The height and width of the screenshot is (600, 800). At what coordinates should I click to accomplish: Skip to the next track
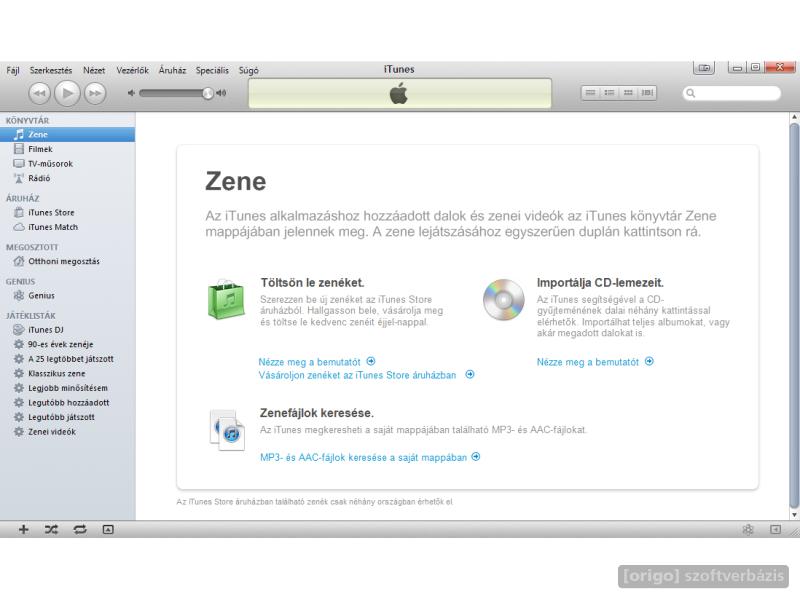pyautogui.click(x=95, y=93)
